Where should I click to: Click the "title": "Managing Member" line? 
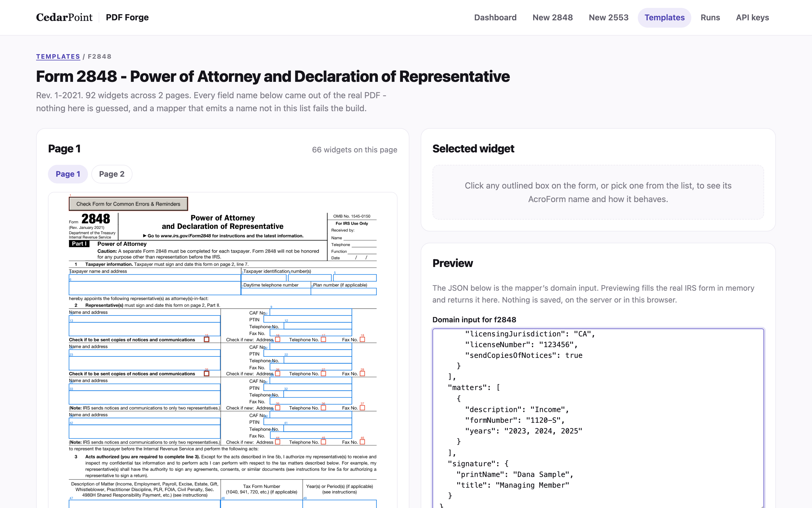click(513, 485)
